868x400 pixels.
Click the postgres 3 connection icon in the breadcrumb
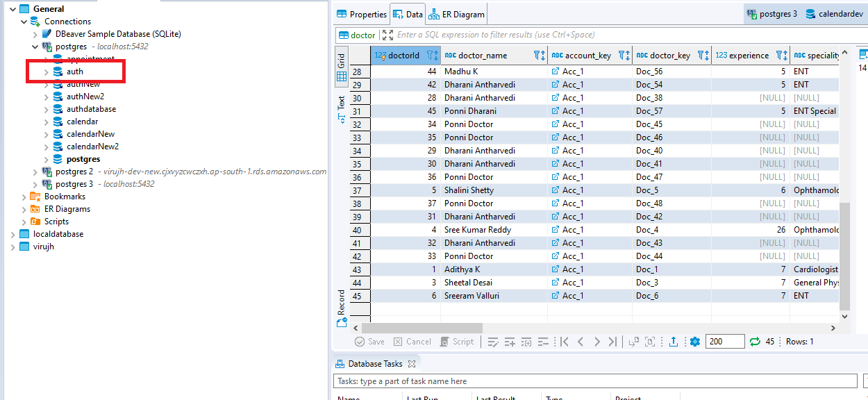[751, 14]
